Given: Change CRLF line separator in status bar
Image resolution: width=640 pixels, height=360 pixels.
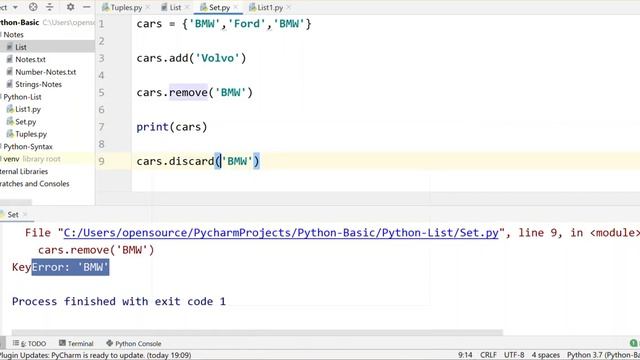Looking at the screenshot, I should tap(488, 355).
